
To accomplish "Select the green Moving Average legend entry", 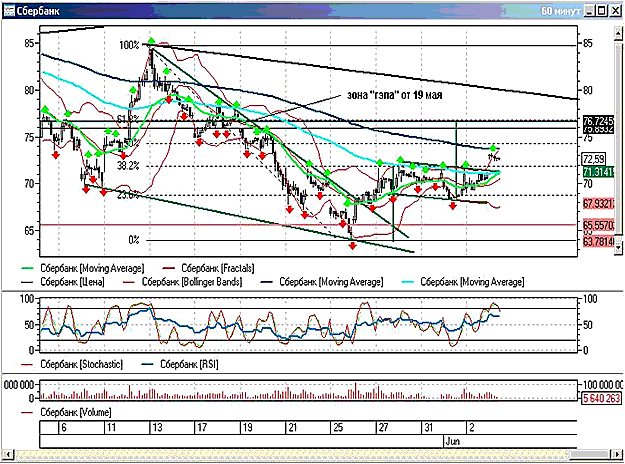I will coord(83,268).
